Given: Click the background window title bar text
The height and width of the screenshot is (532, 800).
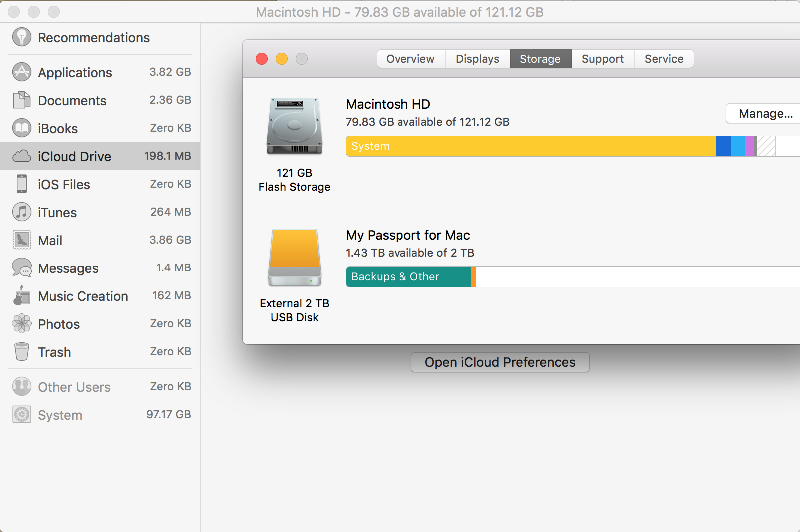Looking at the screenshot, I should [400, 12].
